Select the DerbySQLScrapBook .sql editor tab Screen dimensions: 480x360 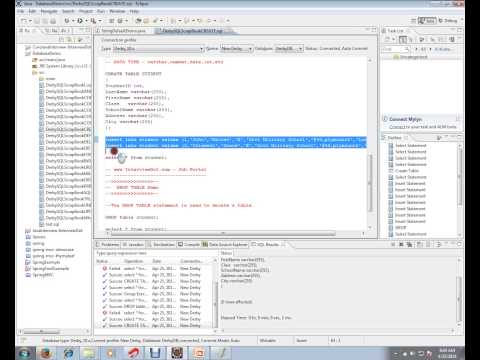click(192, 31)
